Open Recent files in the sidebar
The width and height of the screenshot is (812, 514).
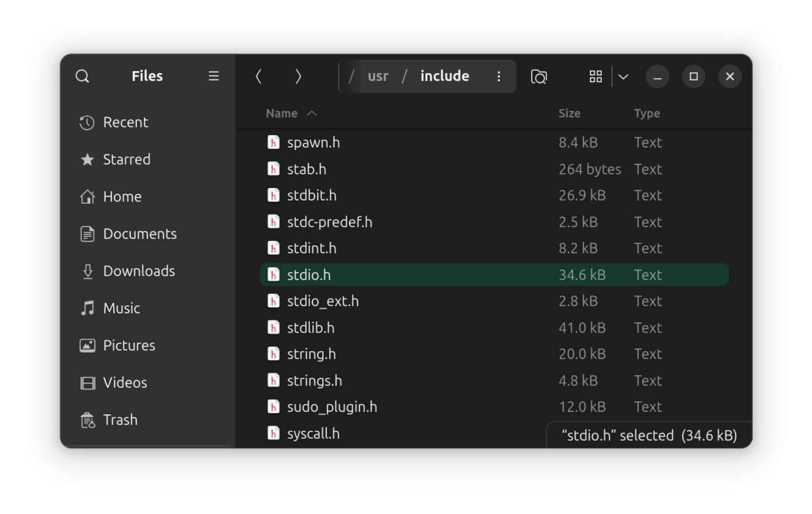click(x=126, y=122)
